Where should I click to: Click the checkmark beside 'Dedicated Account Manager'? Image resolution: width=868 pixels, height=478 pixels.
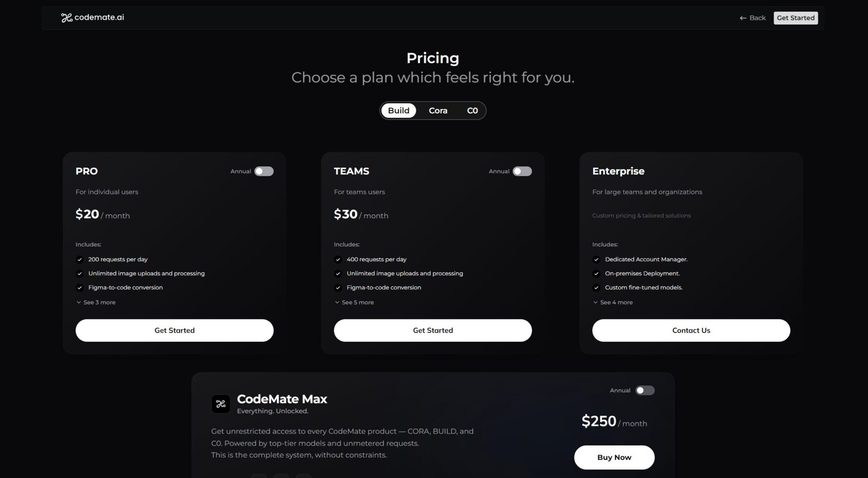596,260
